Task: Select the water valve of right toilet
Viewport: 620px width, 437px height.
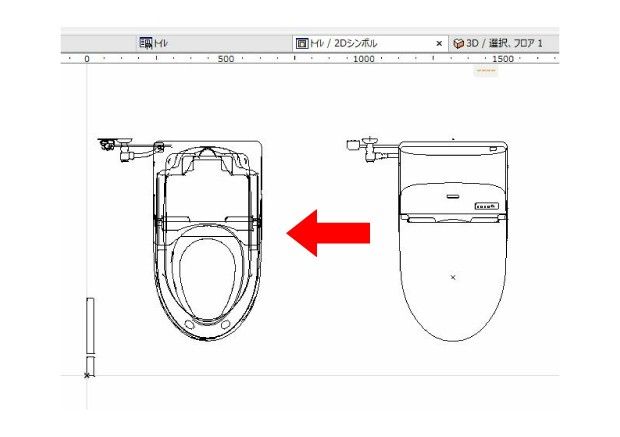Action: point(372,149)
